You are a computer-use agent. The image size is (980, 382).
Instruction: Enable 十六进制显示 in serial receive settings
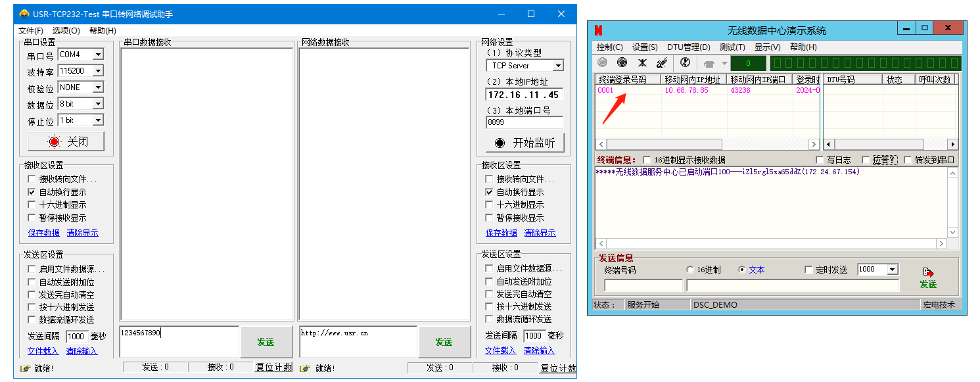pos(32,205)
